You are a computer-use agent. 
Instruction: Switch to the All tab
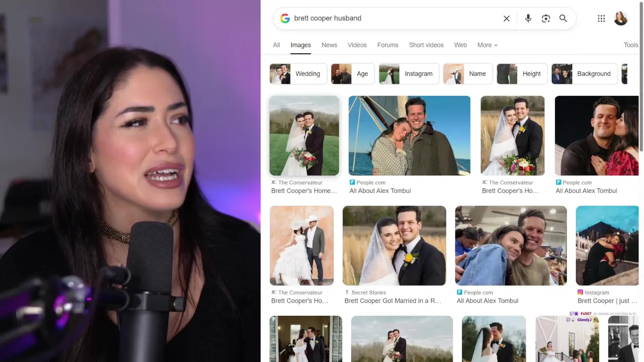[x=276, y=45]
